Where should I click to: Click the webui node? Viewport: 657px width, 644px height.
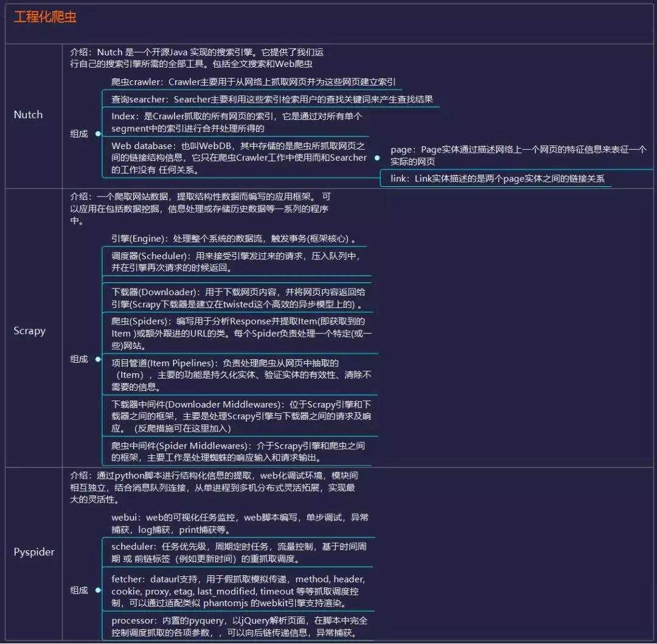coord(240,523)
